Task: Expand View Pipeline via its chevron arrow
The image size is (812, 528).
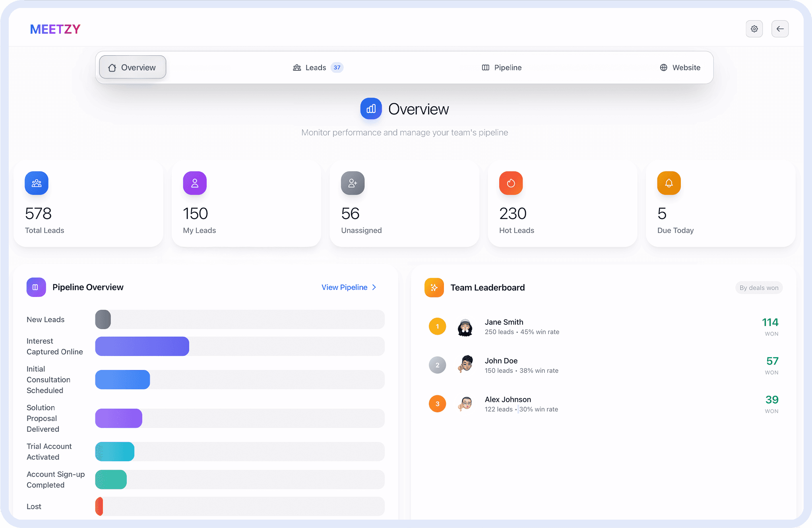Action: (374, 287)
